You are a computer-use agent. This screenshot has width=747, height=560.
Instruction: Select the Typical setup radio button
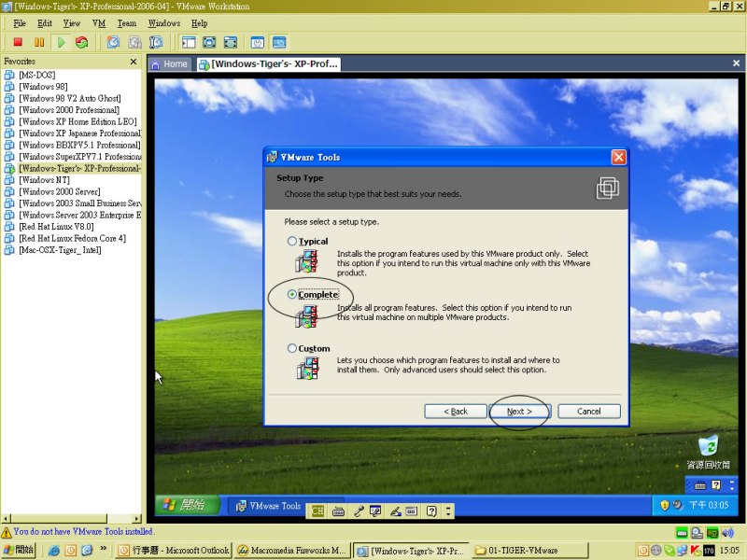point(292,241)
